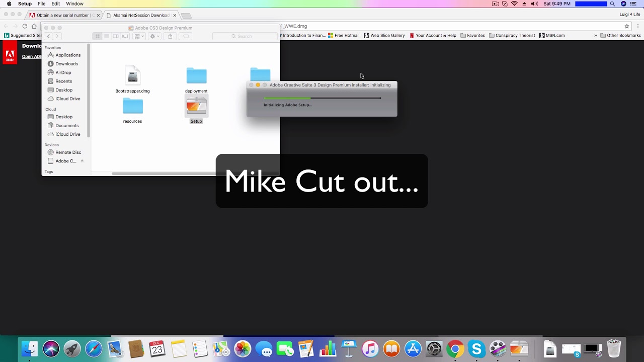
Task: Open Photos from the Dock
Action: [x=243, y=348]
